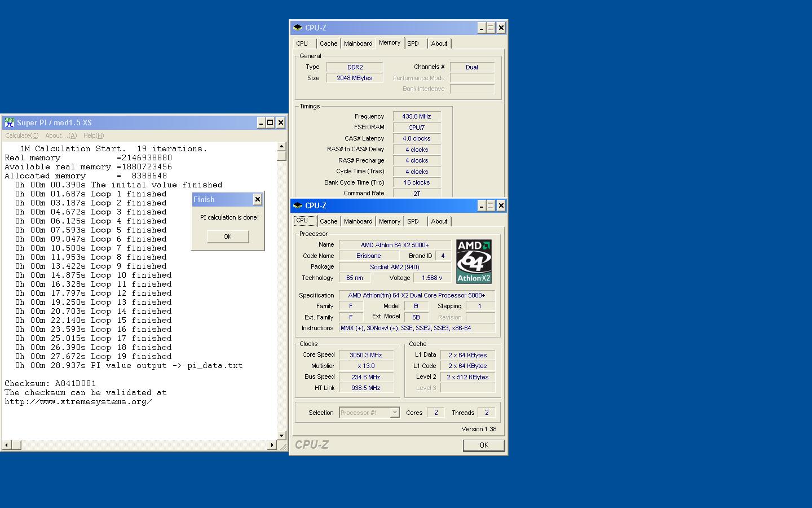Click the CAS# Latency 4.0 clocks value
This screenshot has width=812, height=508.
[x=417, y=138]
